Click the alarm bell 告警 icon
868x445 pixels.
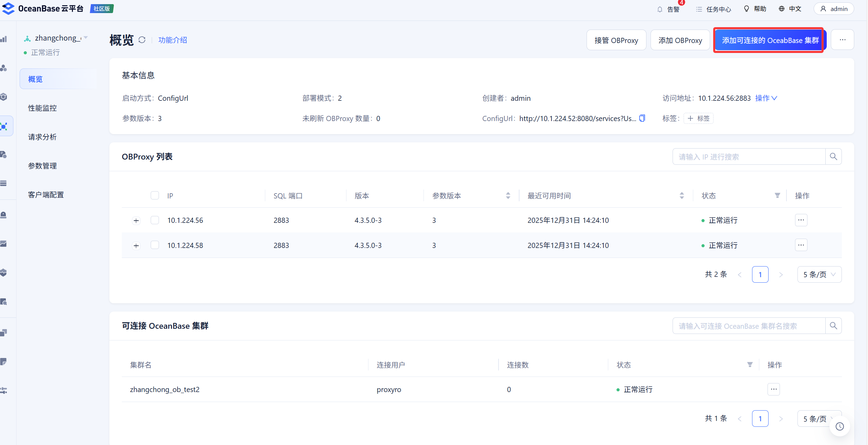pyautogui.click(x=660, y=9)
